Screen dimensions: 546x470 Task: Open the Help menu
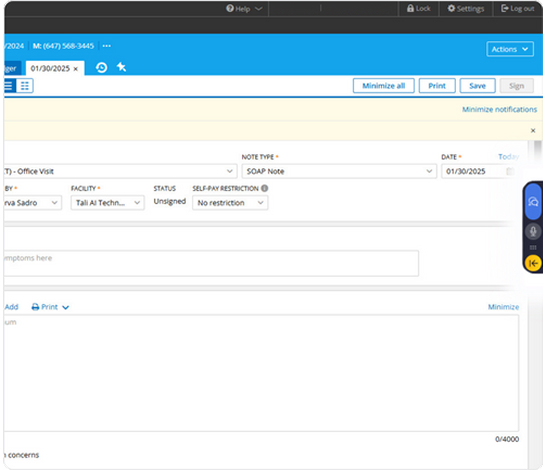tap(244, 9)
